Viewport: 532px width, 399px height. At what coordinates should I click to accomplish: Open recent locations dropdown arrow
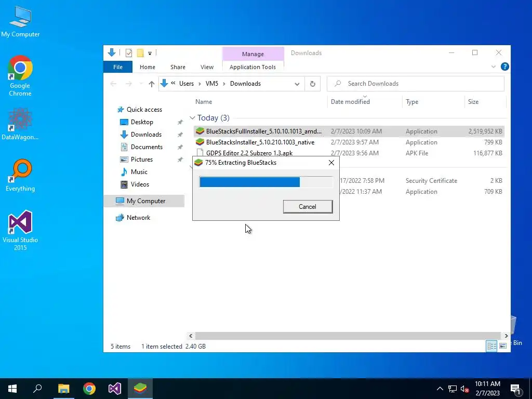pos(141,84)
